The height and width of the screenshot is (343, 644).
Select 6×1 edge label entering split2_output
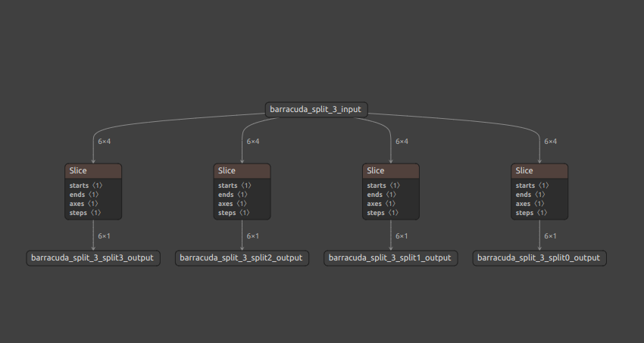click(253, 237)
